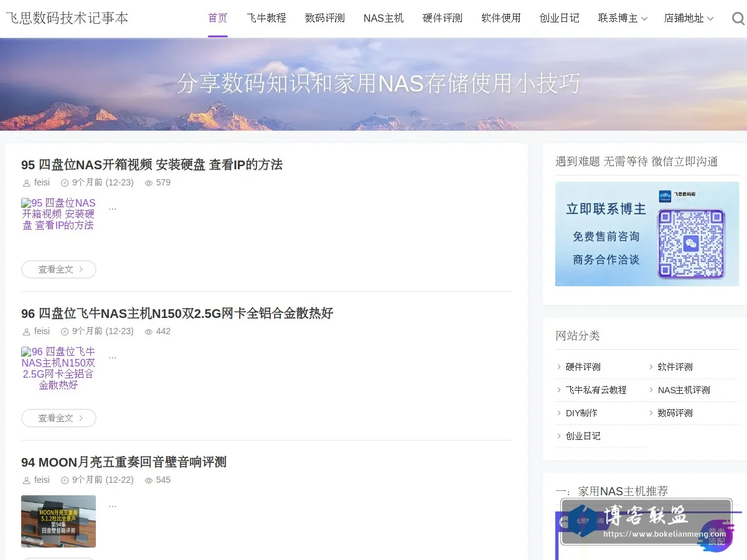
Task: Click date 9个月前 (12-22) on post 94
Action: (x=103, y=480)
